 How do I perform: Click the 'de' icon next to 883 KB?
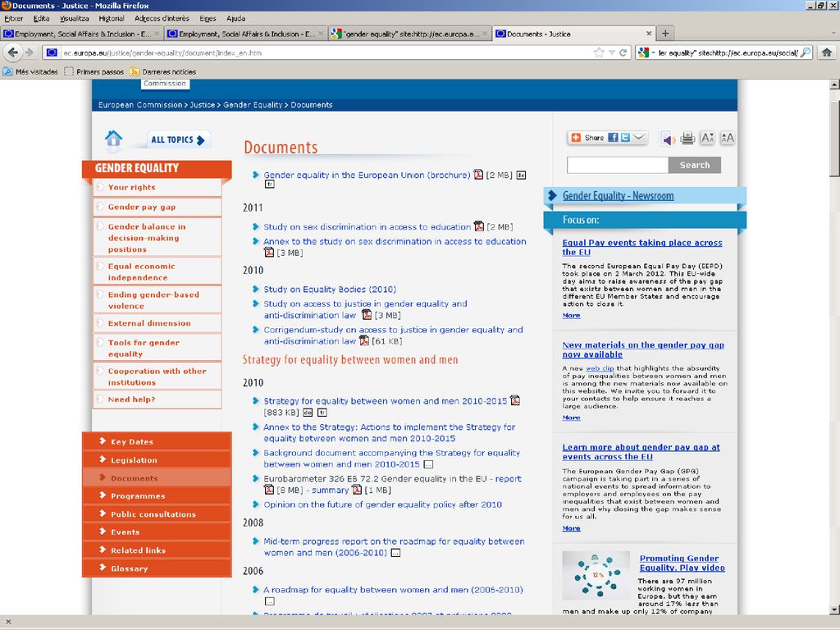coord(308,413)
